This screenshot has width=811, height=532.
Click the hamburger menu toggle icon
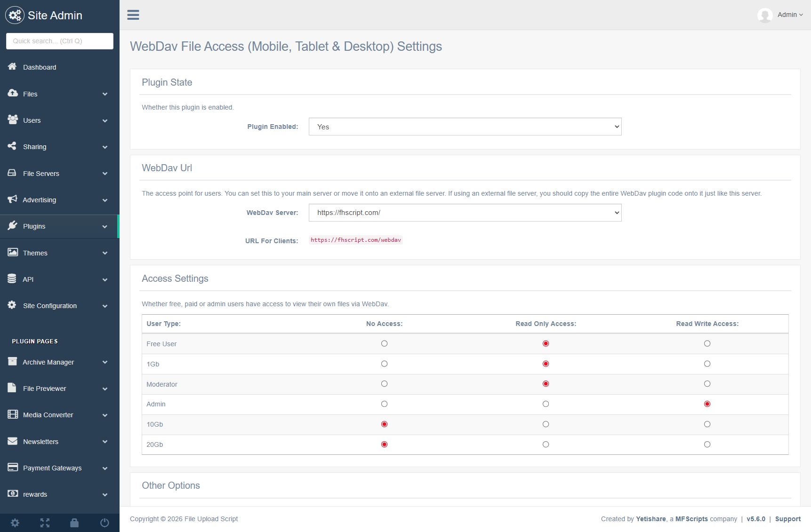coord(133,15)
